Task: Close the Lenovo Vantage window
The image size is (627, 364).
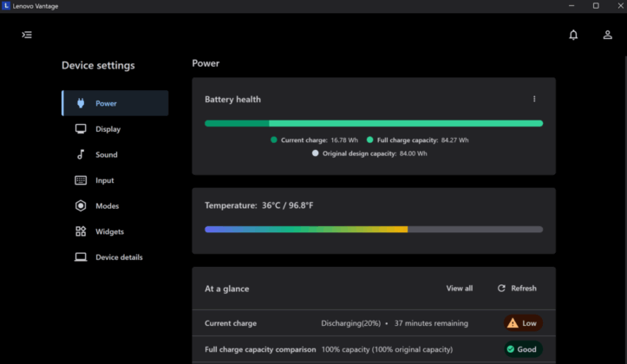Action: point(620,5)
